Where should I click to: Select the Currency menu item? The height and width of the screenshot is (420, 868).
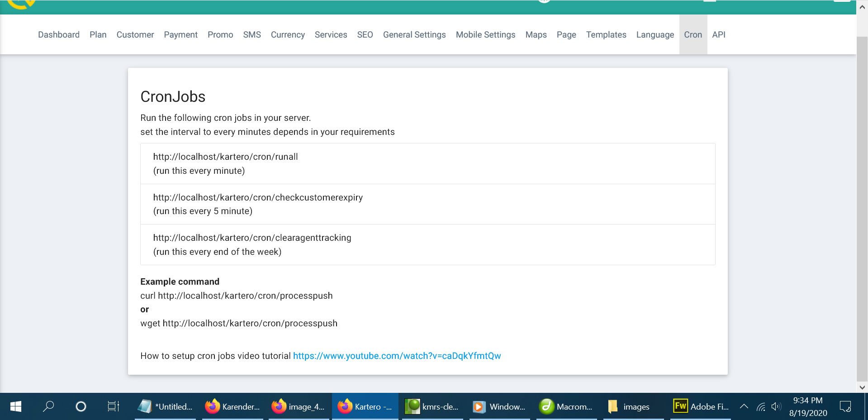point(288,35)
